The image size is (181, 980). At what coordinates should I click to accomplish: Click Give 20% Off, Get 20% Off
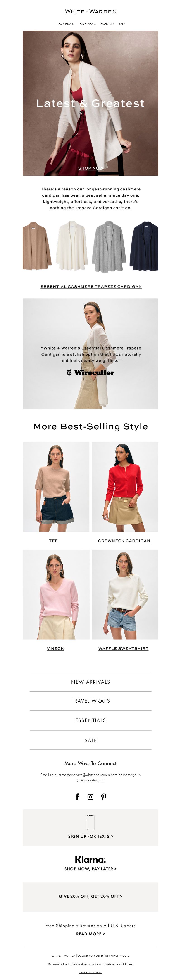[x=90, y=896]
